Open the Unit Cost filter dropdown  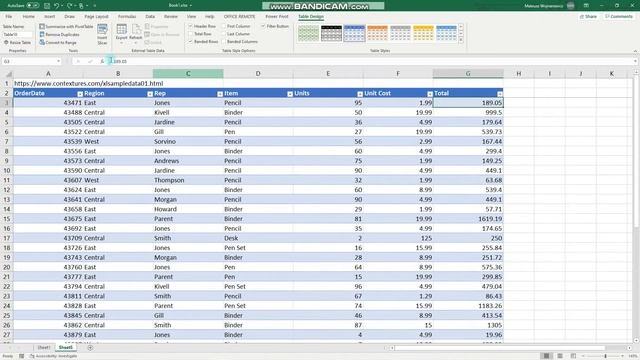point(430,94)
